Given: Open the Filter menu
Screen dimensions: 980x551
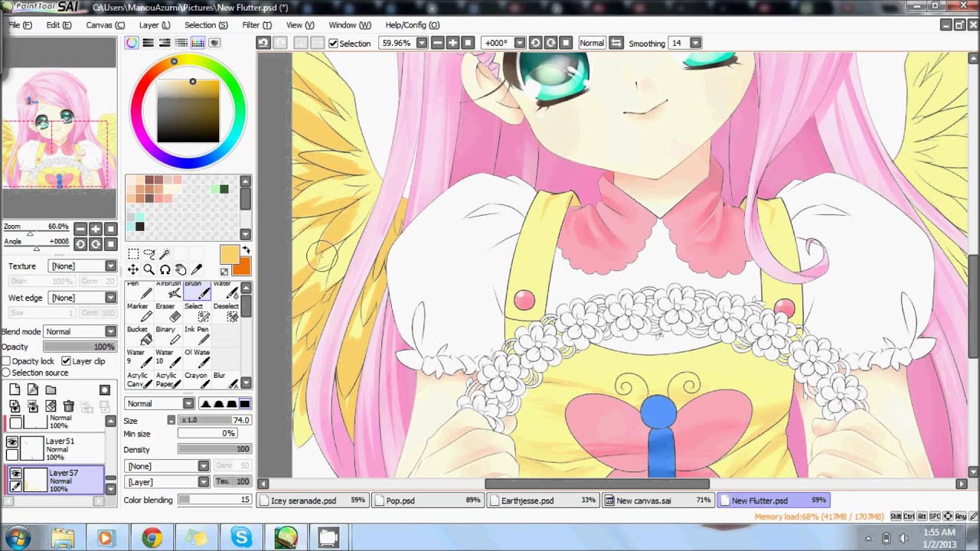Looking at the screenshot, I should [256, 24].
